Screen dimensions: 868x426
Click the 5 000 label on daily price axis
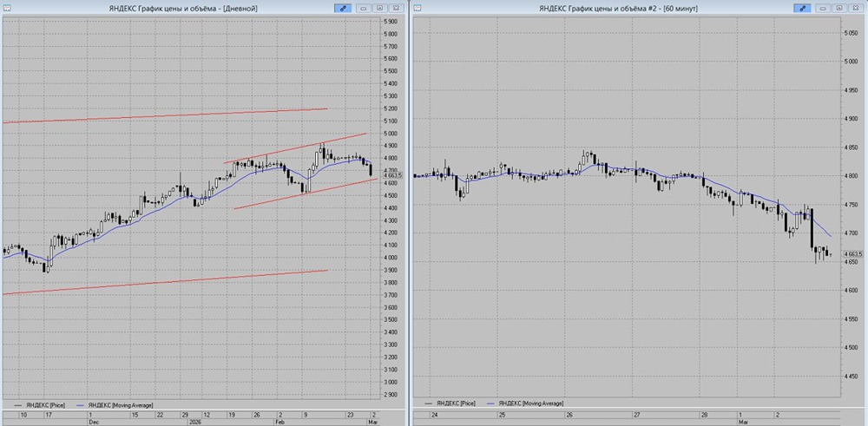point(391,134)
